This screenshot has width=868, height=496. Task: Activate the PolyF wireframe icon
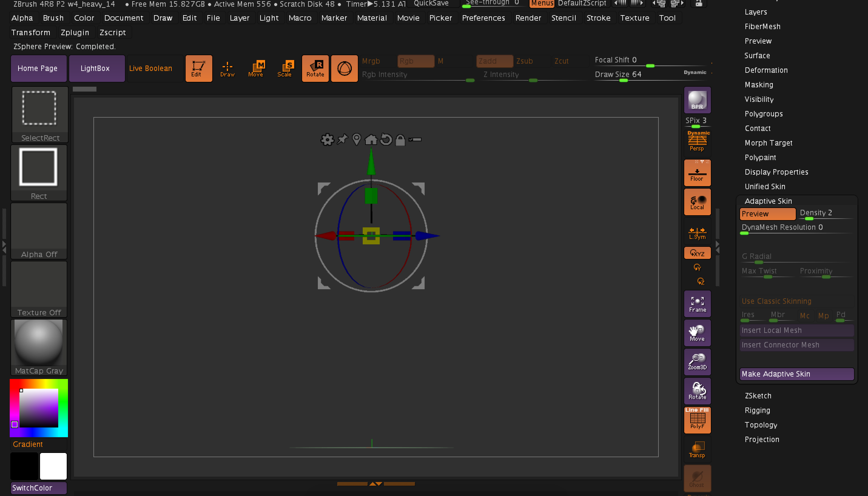coord(697,420)
